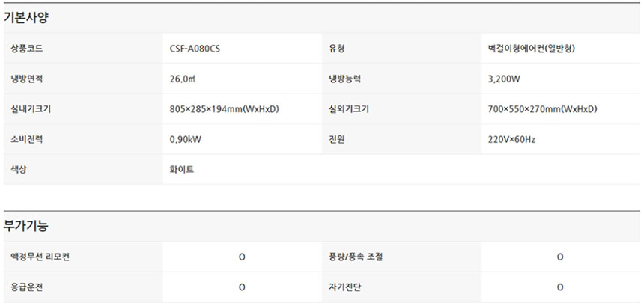
Task: Select the 26.0㎡ cooling area value
Action: click(183, 79)
